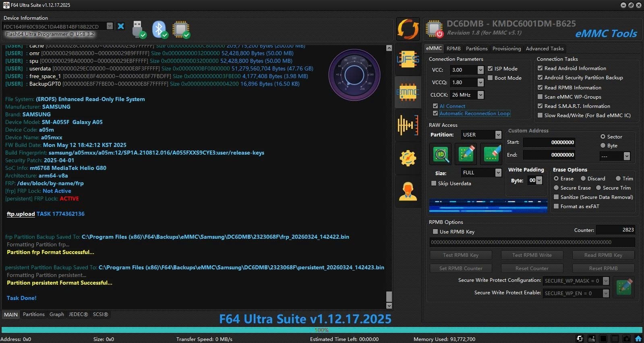Click the ftp.upload link in the log

[21, 214]
